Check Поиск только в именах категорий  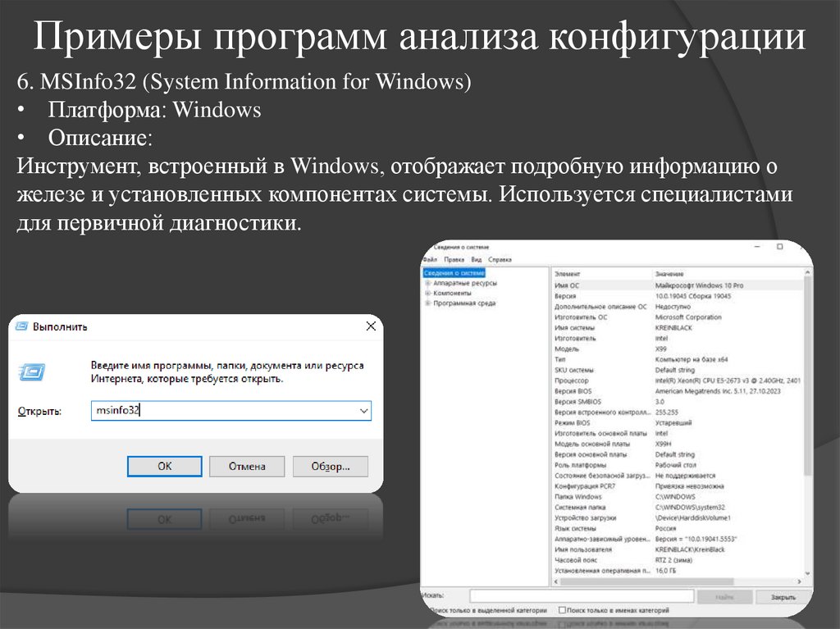(564, 610)
